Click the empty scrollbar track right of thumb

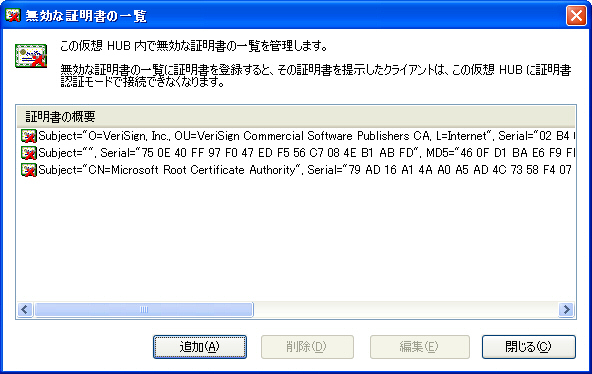click(406, 309)
